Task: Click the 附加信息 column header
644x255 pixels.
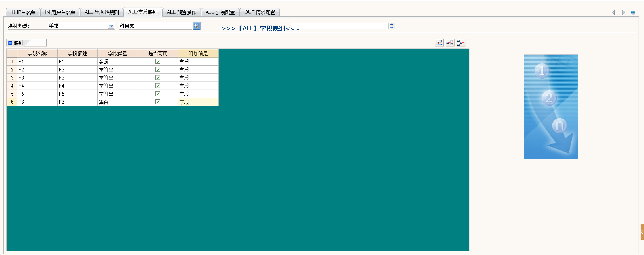Action: (x=198, y=53)
